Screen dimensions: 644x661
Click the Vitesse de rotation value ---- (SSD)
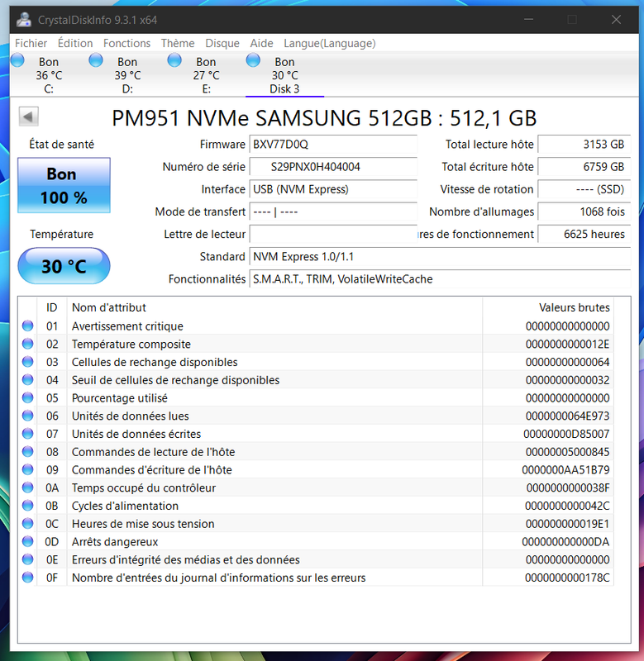[584, 189]
